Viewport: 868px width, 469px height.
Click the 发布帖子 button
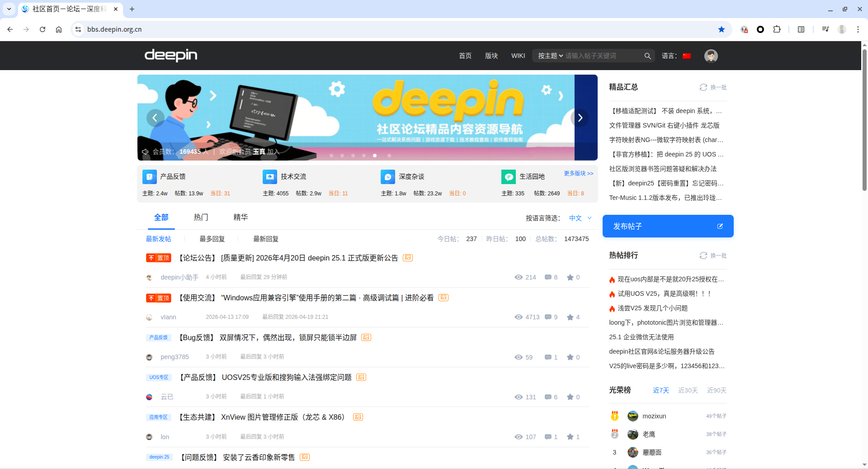[x=668, y=226]
